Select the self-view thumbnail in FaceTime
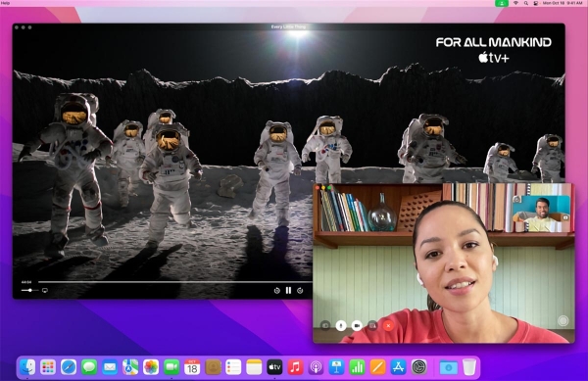Image resolution: width=588 pixels, height=381 pixels. [542, 214]
